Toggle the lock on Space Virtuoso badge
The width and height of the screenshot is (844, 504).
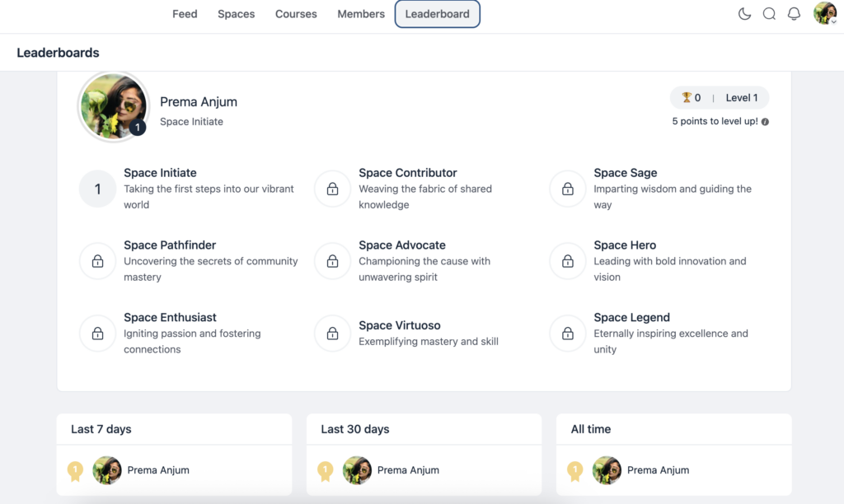(331, 334)
